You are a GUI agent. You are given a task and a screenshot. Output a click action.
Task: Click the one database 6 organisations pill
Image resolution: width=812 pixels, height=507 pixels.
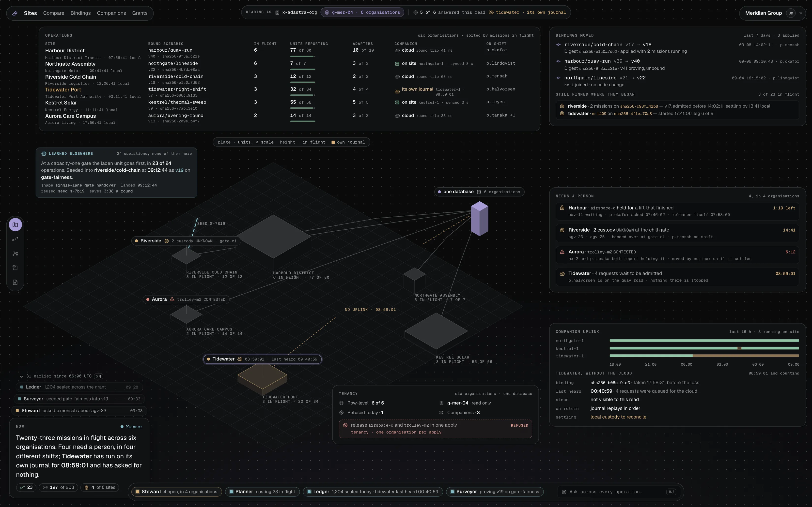tap(479, 192)
